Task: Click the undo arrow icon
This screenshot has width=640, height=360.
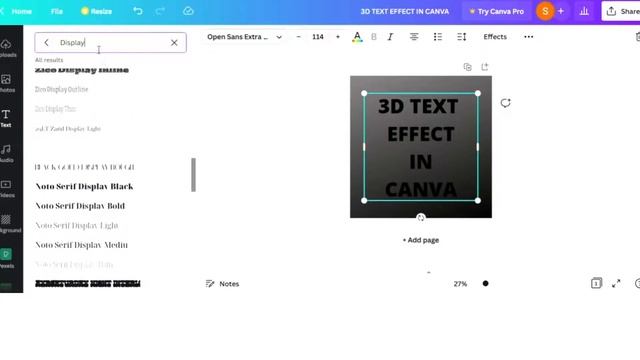Action: tap(138, 11)
